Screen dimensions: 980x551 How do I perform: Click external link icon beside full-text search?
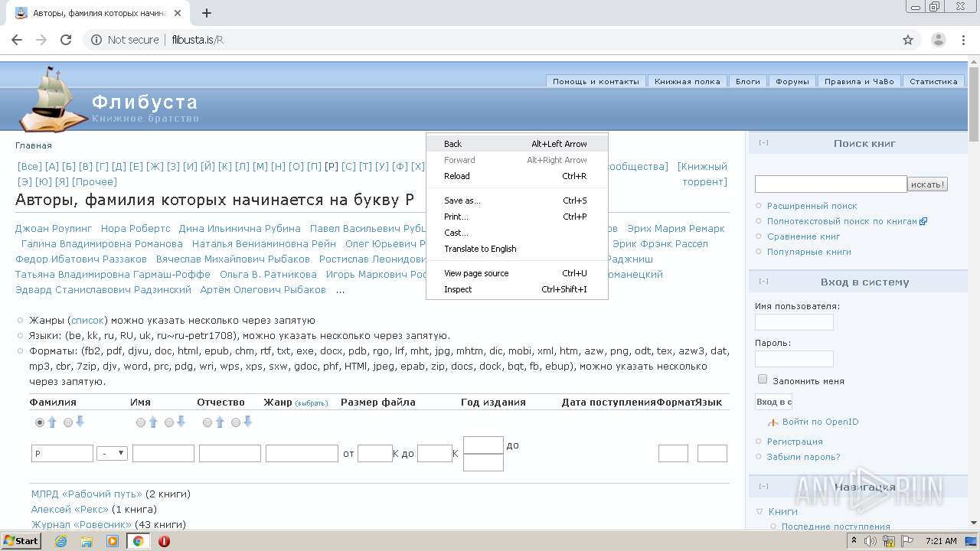[923, 221]
